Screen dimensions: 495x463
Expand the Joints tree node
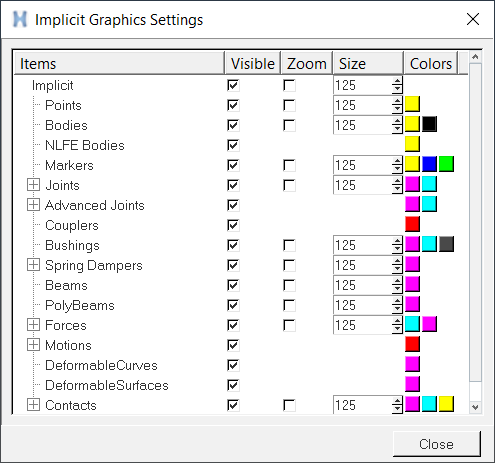pyautogui.click(x=33, y=185)
